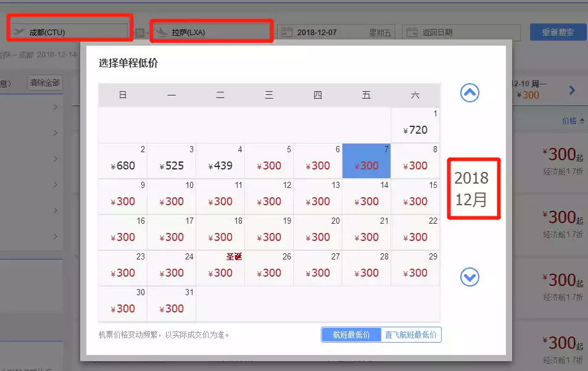Click the down arrow for next month
588x371 pixels.
(x=470, y=278)
